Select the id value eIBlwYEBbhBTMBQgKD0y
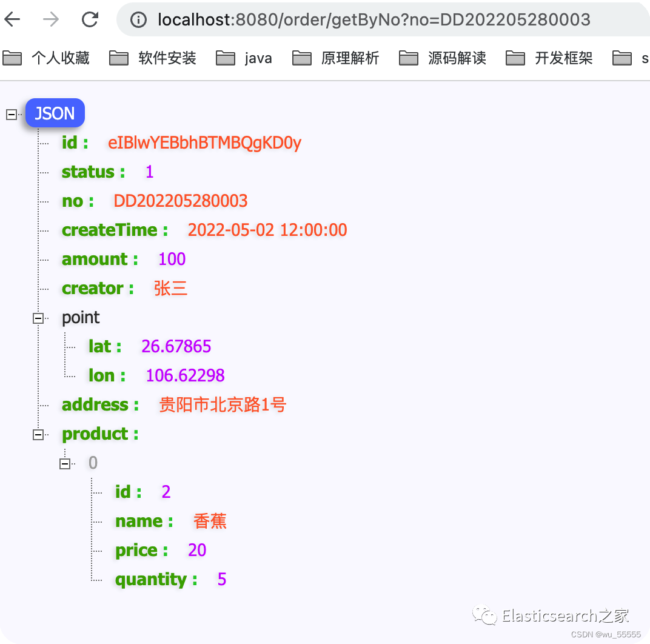Screen dimensions: 650x644 [204, 143]
